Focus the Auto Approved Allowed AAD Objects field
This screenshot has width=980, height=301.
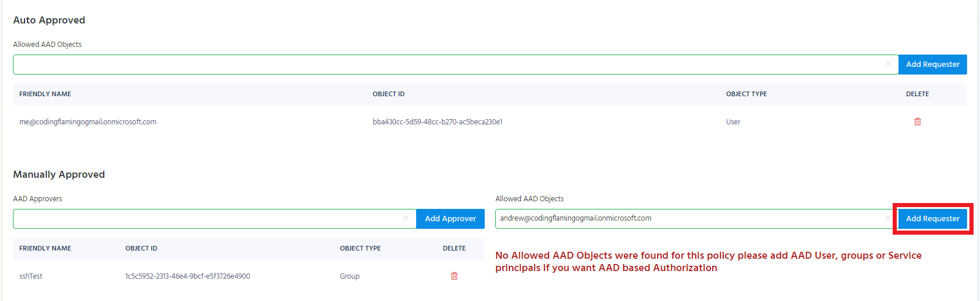(x=448, y=65)
